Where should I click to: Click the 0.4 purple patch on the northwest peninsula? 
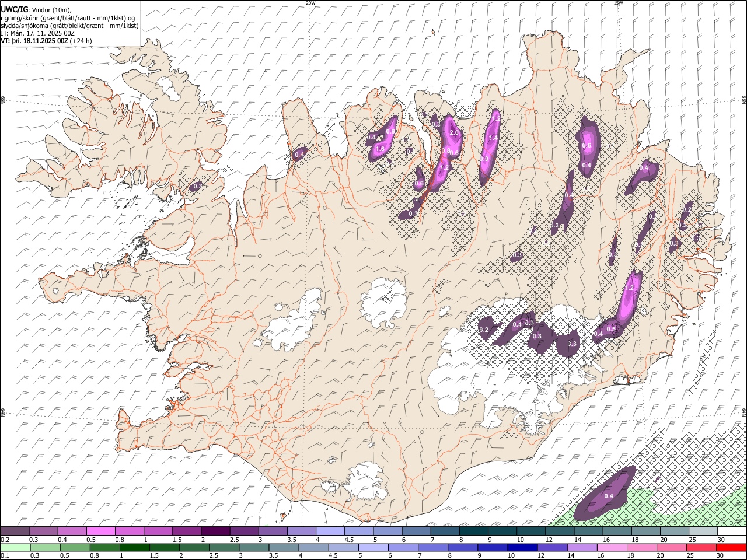click(299, 155)
